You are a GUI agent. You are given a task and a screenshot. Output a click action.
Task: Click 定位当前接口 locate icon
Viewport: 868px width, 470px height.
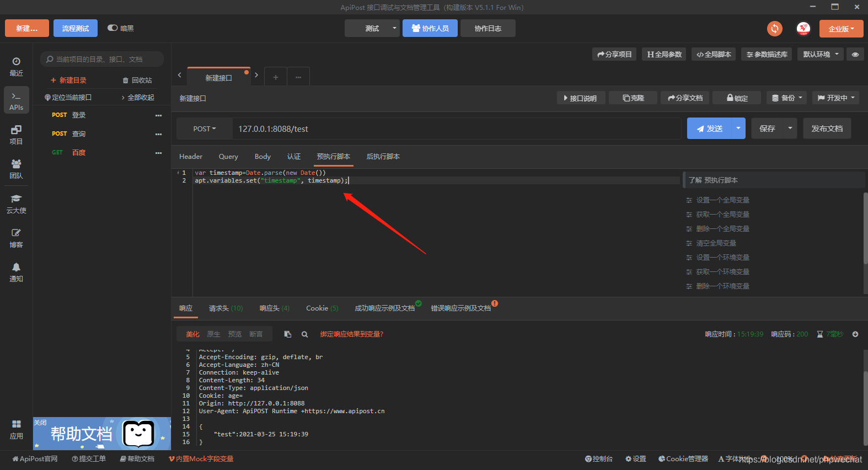point(68,97)
